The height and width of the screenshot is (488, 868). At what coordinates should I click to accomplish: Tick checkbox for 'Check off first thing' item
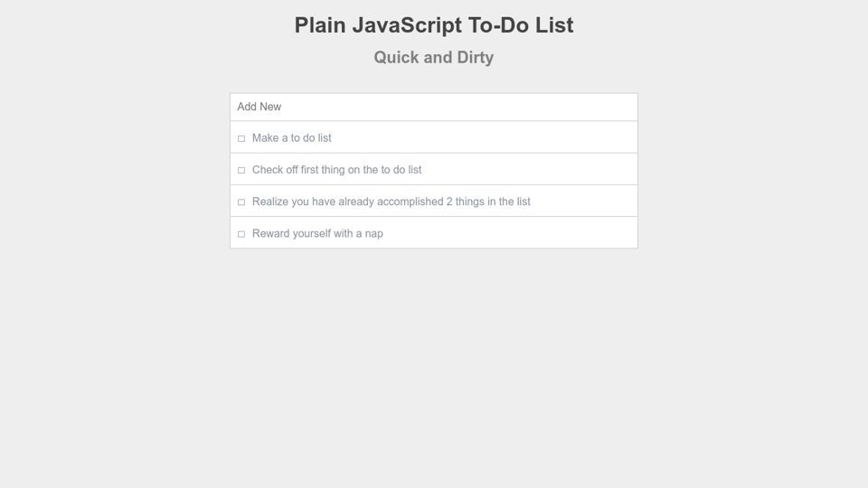pyautogui.click(x=241, y=170)
